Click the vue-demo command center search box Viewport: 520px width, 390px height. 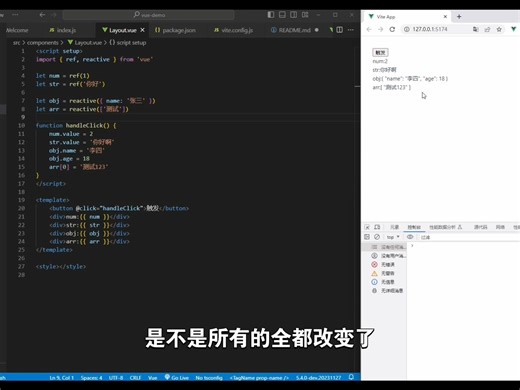(x=149, y=15)
